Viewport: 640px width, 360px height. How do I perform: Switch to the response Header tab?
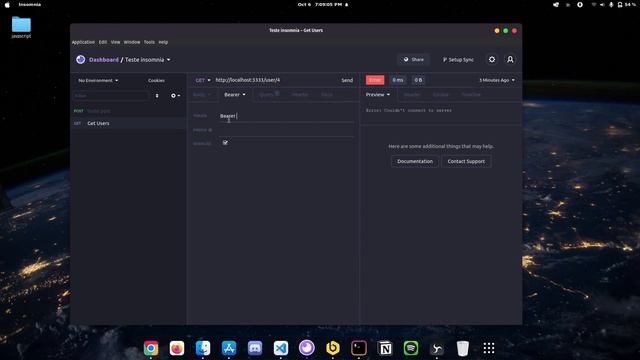tap(411, 95)
